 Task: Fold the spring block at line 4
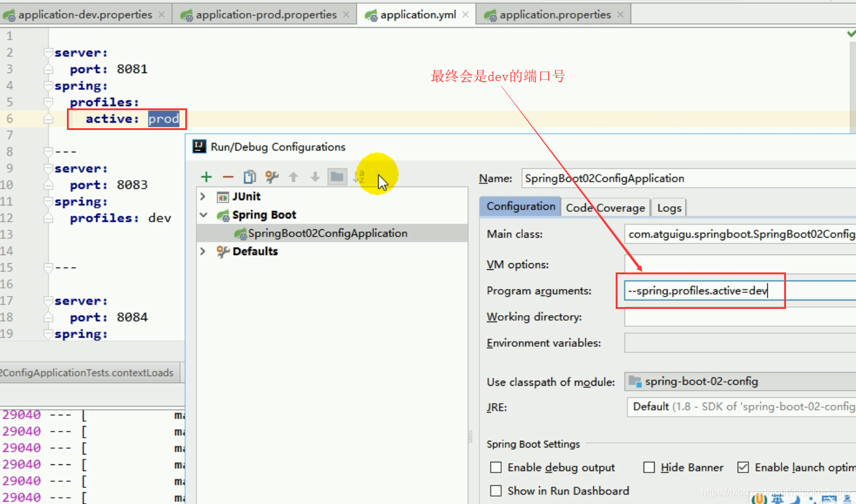[x=48, y=85]
